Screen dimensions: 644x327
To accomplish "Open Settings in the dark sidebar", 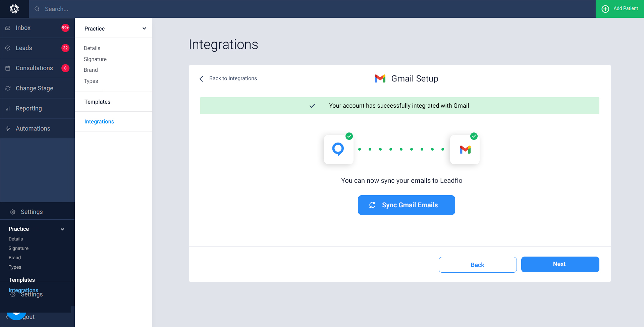I will pos(37,212).
